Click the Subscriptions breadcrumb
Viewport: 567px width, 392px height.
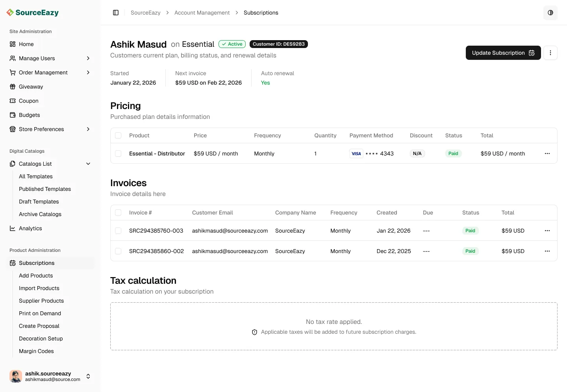[261, 13]
